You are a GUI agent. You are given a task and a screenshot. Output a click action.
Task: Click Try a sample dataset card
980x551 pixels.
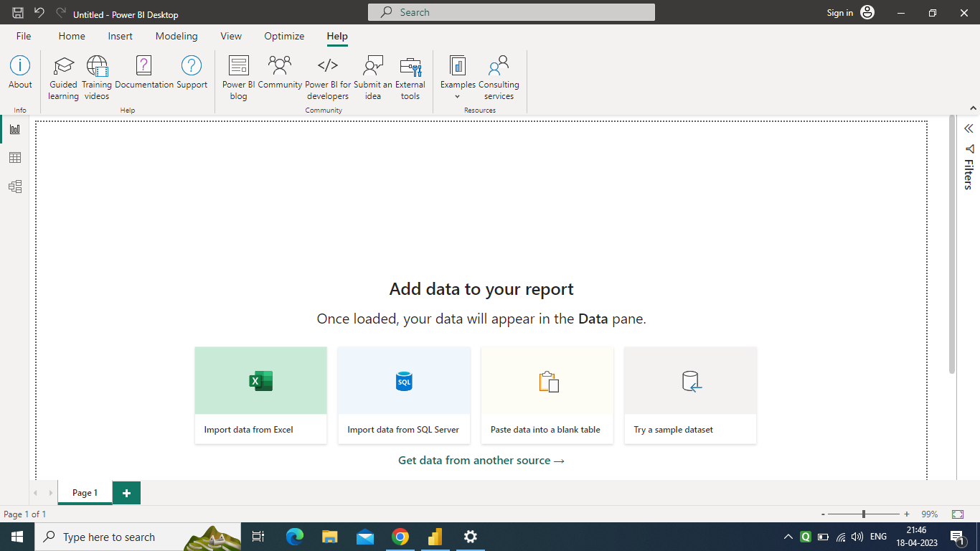coord(690,395)
